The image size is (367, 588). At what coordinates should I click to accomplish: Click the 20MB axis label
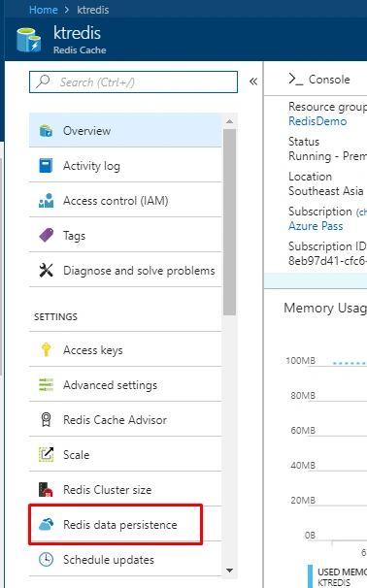[x=303, y=501]
